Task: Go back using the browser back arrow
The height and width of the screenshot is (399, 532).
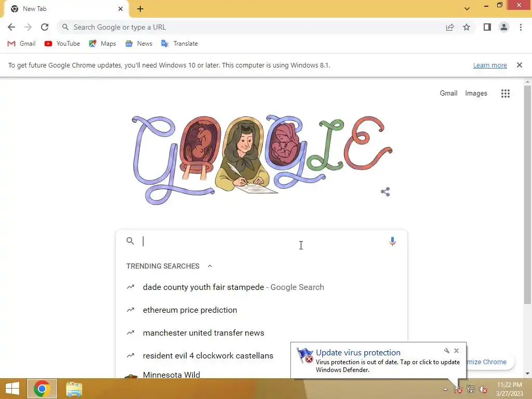Action: coord(11,27)
